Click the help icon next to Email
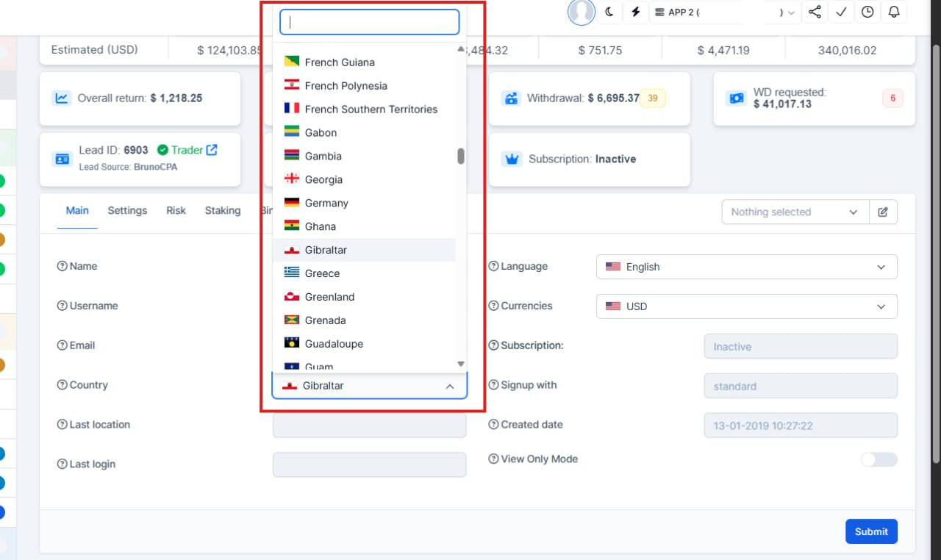This screenshot has width=941, height=560. coord(62,345)
